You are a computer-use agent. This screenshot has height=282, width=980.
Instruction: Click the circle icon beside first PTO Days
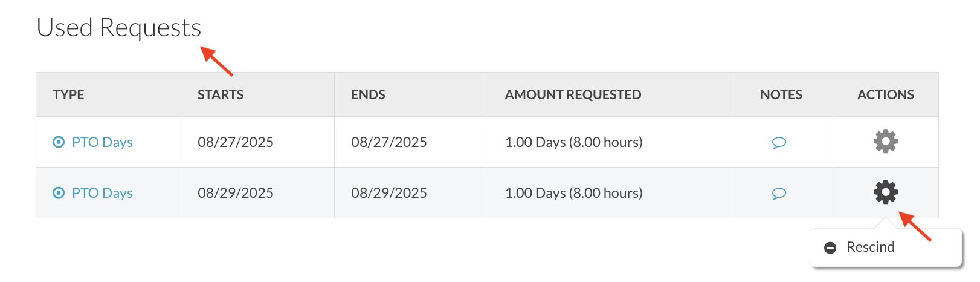(x=59, y=142)
